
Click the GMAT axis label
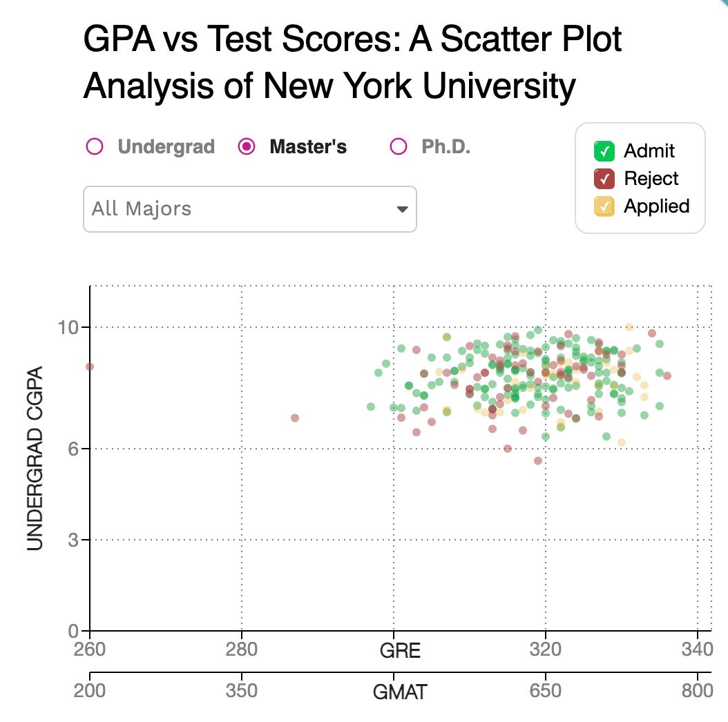pyautogui.click(x=400, y=692)
